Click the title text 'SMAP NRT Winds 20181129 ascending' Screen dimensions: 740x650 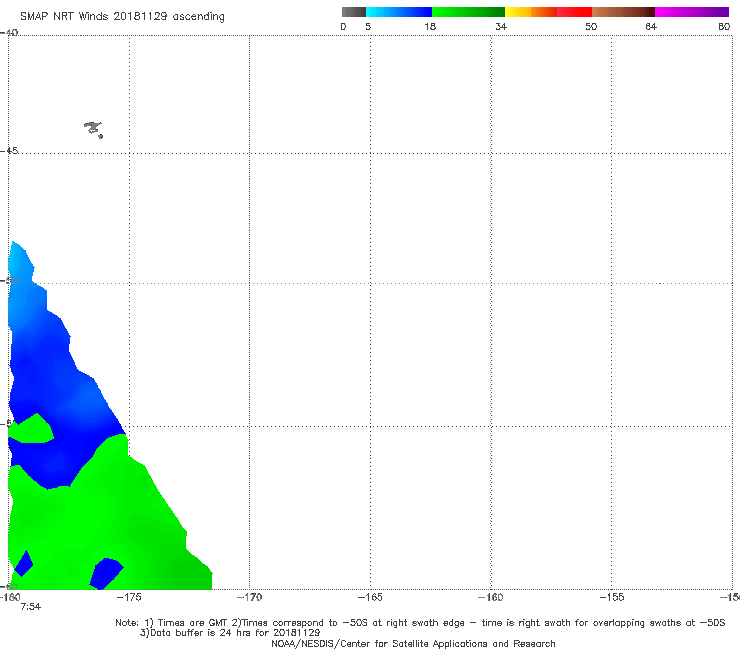[122, 17]
